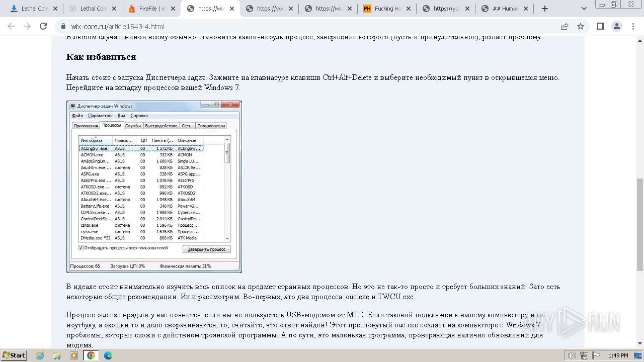
Task: Open Windows Explorer folder in taskbar
Action: point(57,355)
